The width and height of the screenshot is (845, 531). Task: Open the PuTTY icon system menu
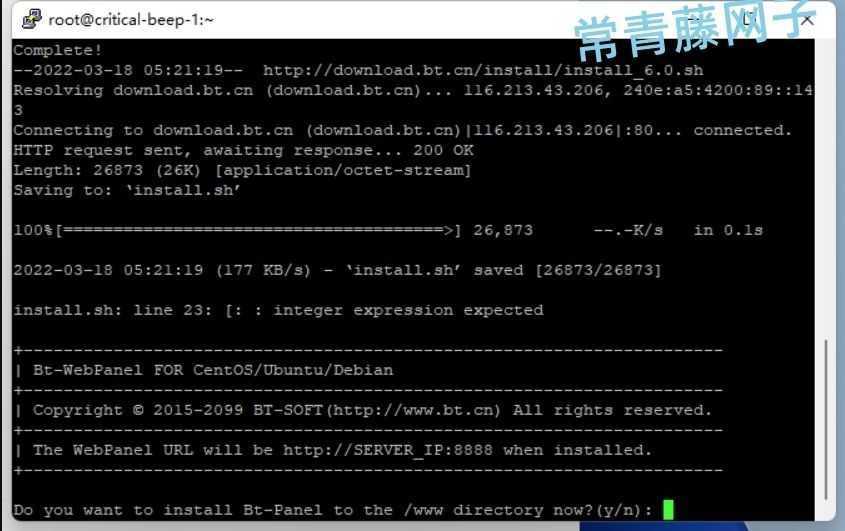pos(31,19)
